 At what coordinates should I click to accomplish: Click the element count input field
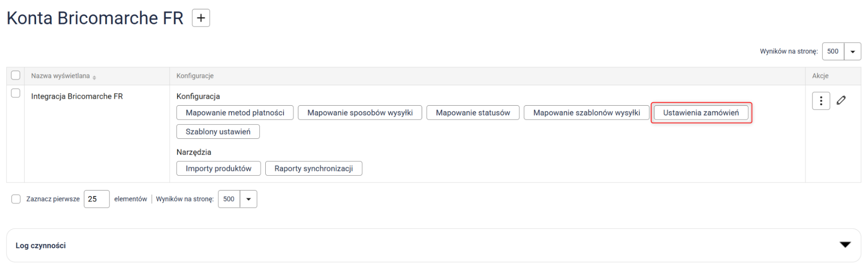(x=96, y=199)
